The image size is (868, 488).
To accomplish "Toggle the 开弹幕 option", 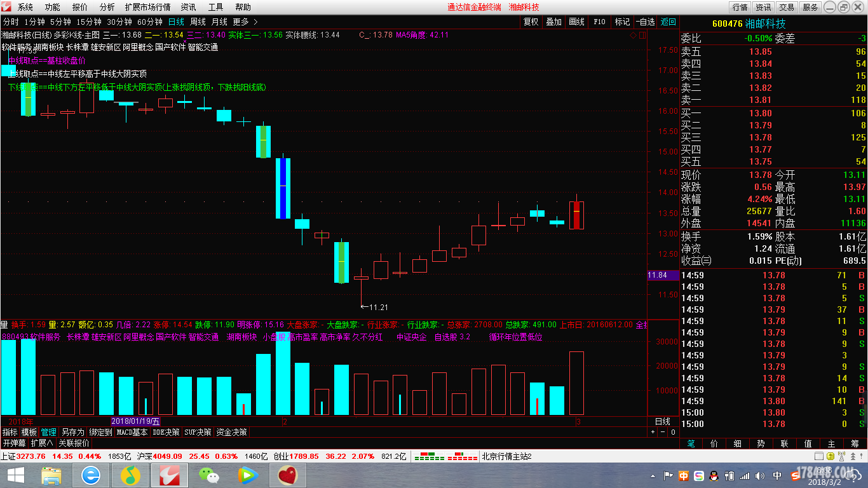I will click(x=14, y=443).
